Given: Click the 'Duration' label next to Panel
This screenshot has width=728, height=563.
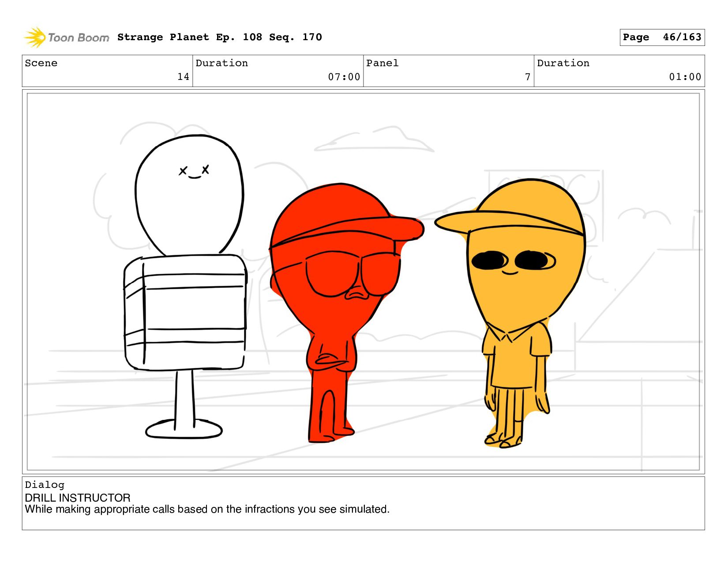Looking at the screenshot, I should point(563,63).
